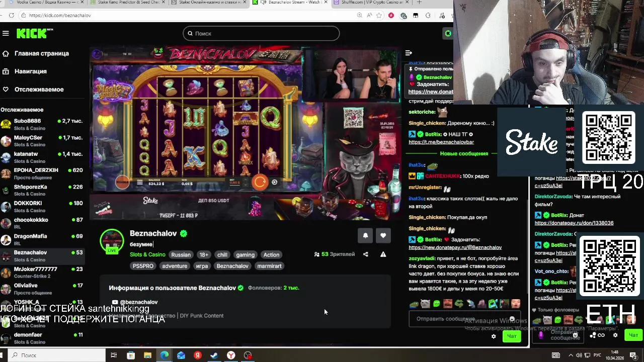Click the autoplay icon beside spin button

tap(274, 182)
